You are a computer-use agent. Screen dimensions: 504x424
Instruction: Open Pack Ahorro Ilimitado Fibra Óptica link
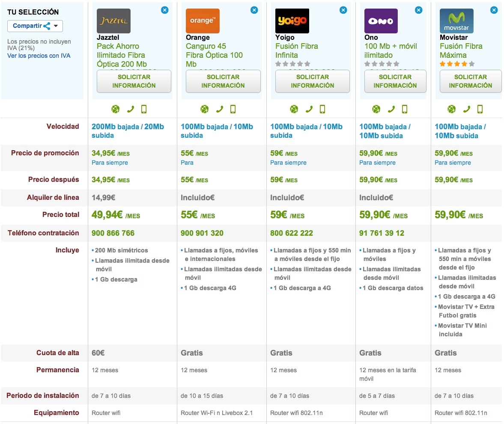(122, 55)
